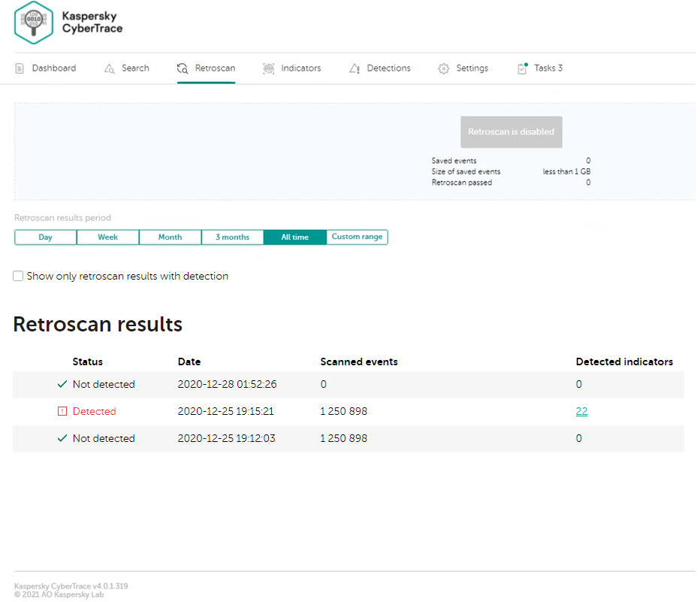700x602 pixels.
Task: Open the Custom range period option
Action: tap(358, 237)
